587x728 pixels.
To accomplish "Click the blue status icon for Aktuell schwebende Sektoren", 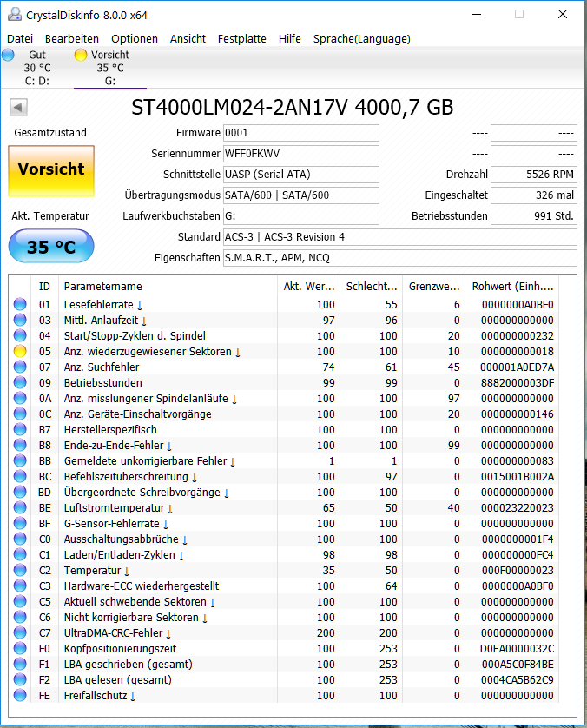I will click(x=20, y=602).
